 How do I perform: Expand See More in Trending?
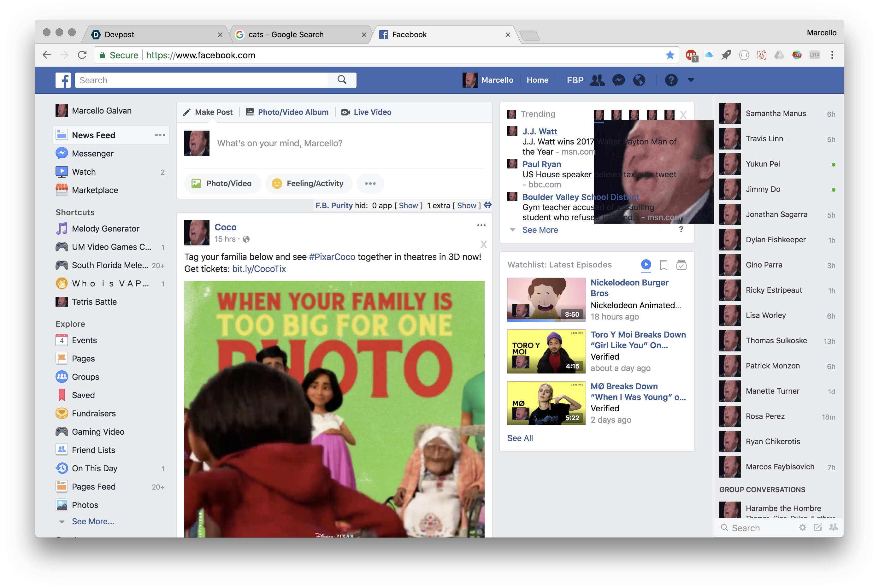coord(540,230)
